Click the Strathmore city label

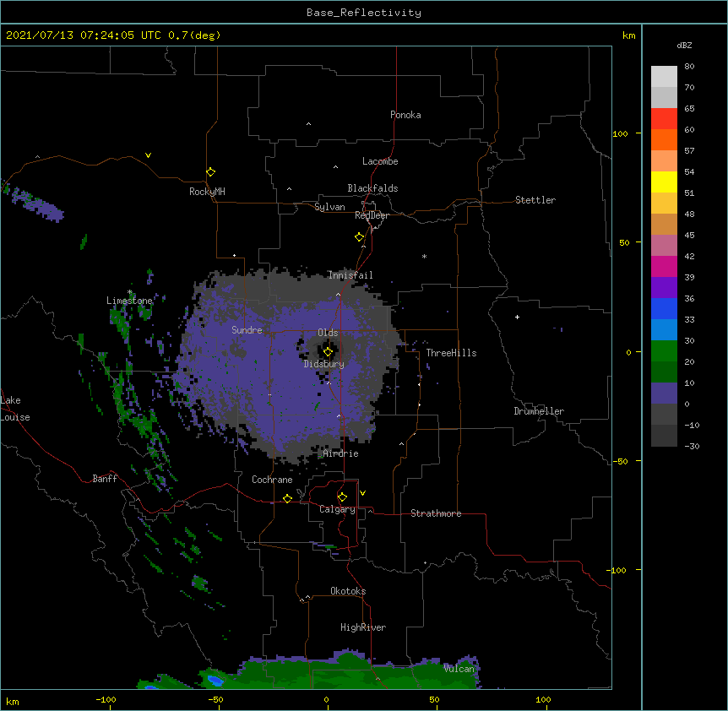click(436, 513)
